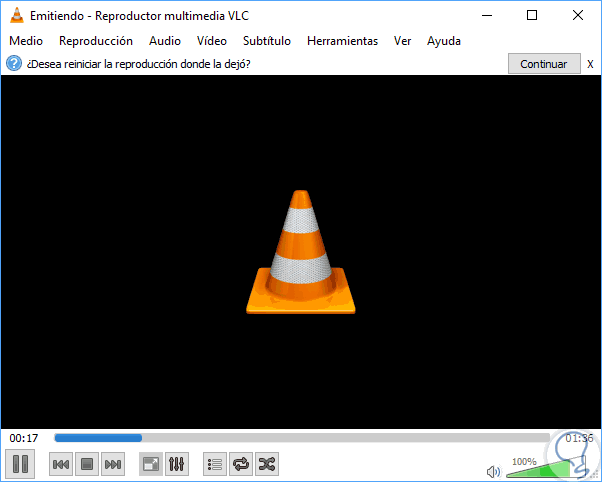Skip to next media item

click(113, 464)
